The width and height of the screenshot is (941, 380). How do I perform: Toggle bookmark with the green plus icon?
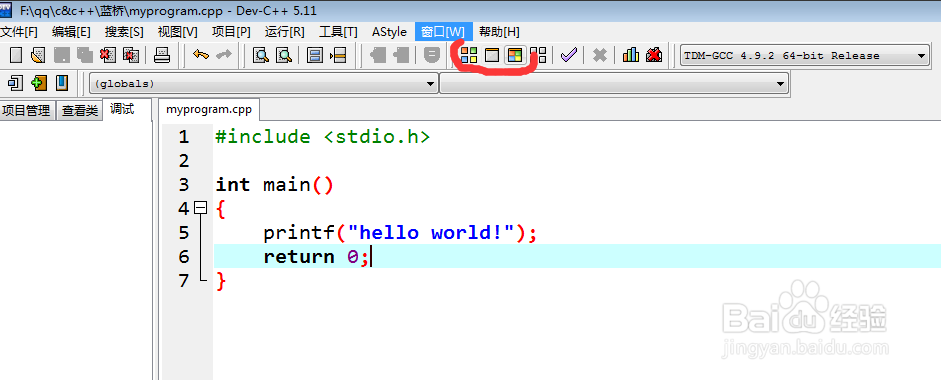[x=39, y=83]
